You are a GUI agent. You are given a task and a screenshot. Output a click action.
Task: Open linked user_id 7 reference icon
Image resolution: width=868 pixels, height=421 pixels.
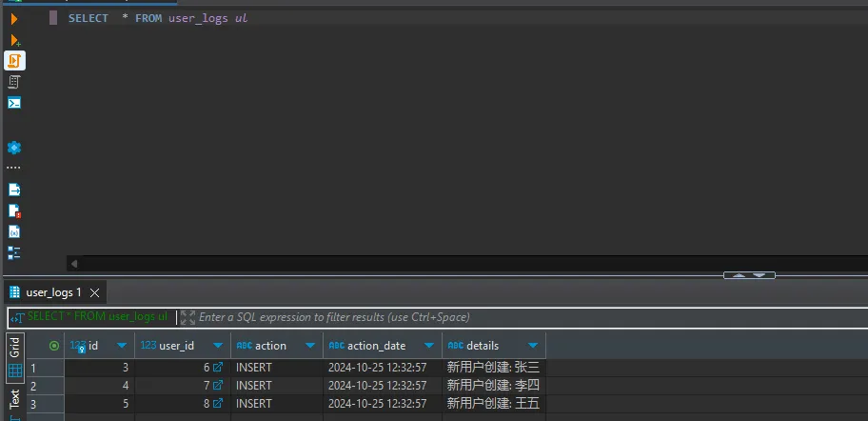(x=218, y=385)
